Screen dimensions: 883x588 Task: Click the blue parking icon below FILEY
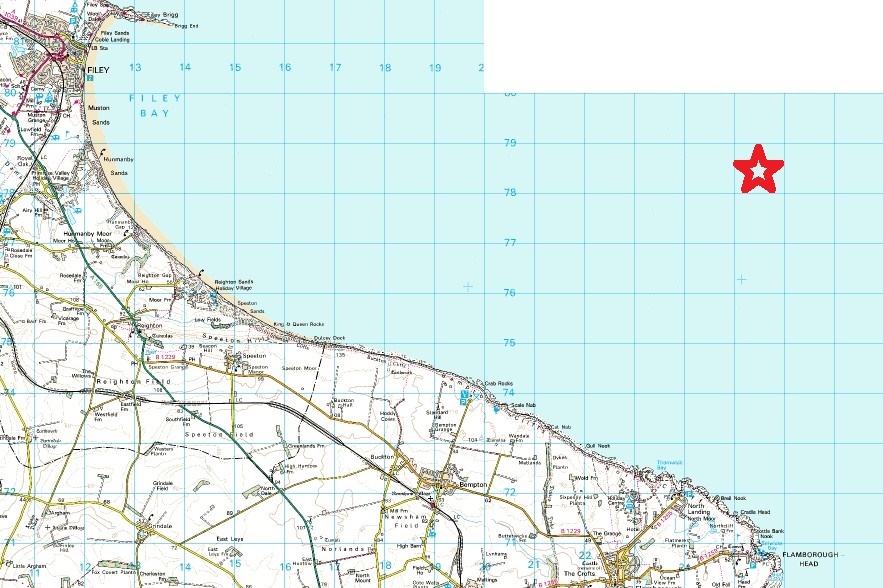(90, 78)
